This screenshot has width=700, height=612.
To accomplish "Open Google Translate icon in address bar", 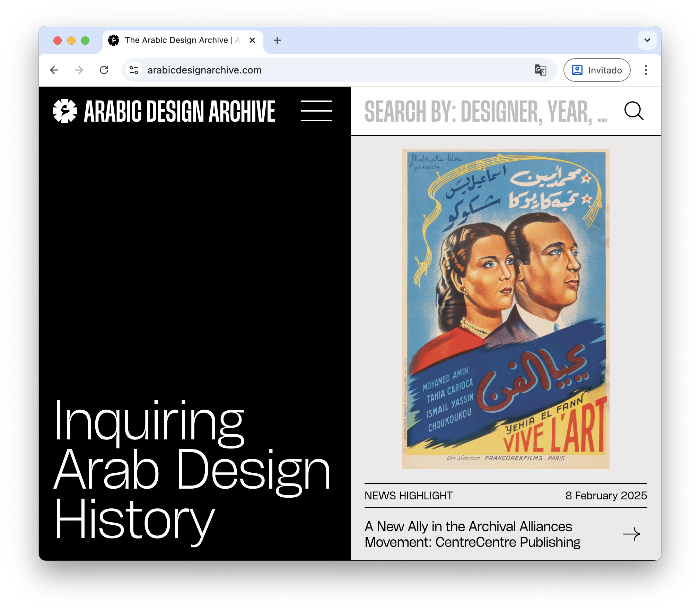I will [540, 70].
